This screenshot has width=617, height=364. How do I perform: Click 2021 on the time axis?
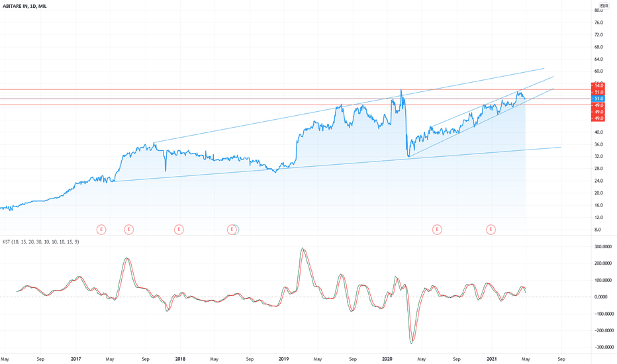tap(491, 359)
